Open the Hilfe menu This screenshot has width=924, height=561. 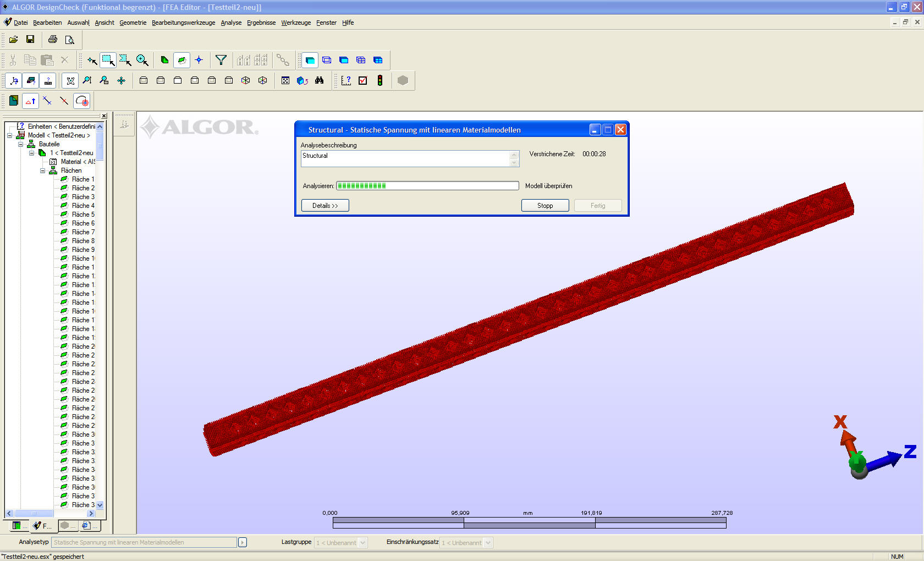point(348,23)
